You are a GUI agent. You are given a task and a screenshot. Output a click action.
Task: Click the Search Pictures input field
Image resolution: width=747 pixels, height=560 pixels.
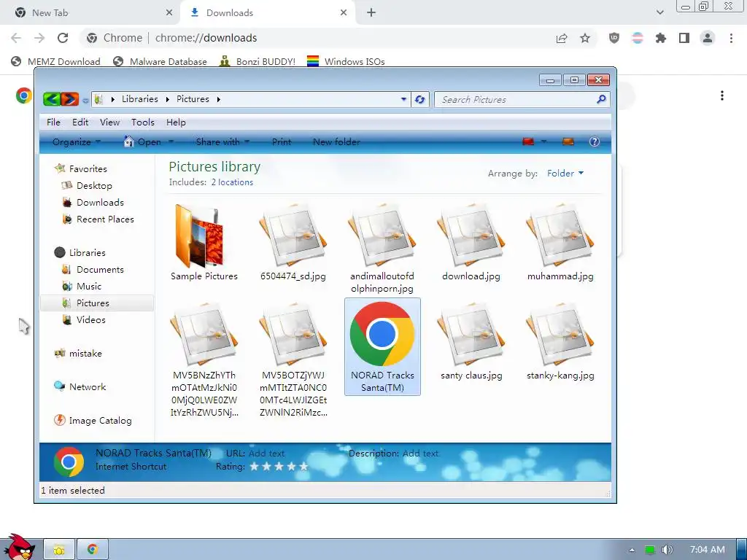517,99
